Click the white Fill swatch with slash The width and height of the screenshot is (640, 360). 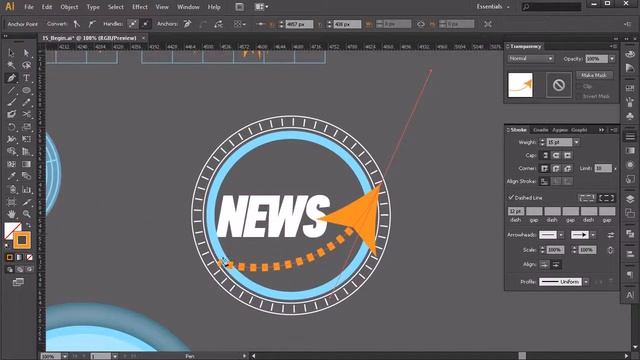(x=12, y=230)
